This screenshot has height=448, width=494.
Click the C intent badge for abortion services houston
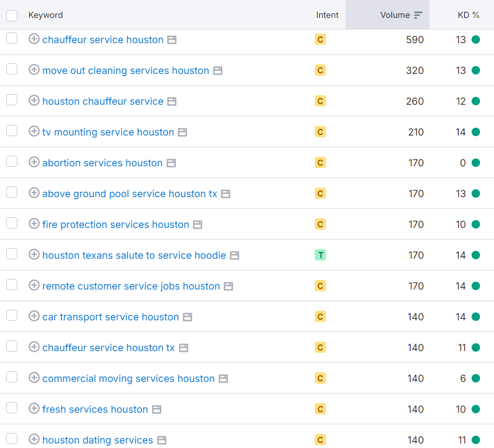(x=320, y=162)
